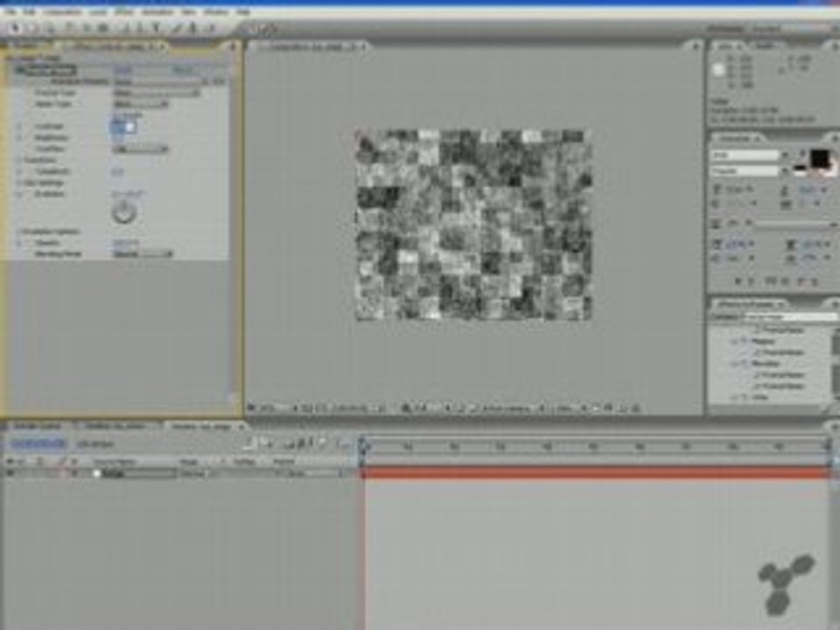Open the Animation Presets dropdown
Image resolution: width=840 pixels, height=630 pixels.
(161, 81)
